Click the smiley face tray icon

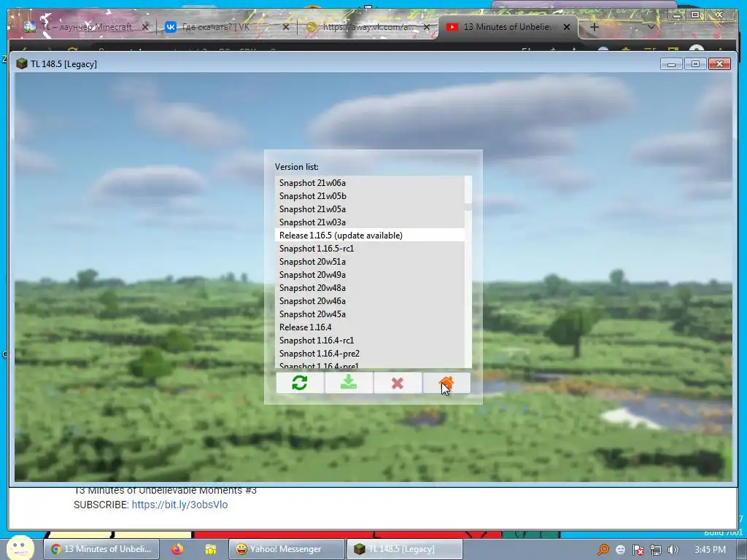point(620,550)
